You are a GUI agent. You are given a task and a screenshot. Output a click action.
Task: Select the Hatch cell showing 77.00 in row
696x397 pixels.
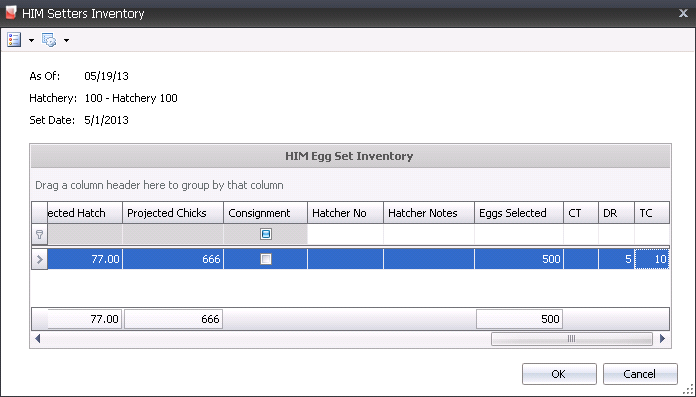click(x=85, y=259)
